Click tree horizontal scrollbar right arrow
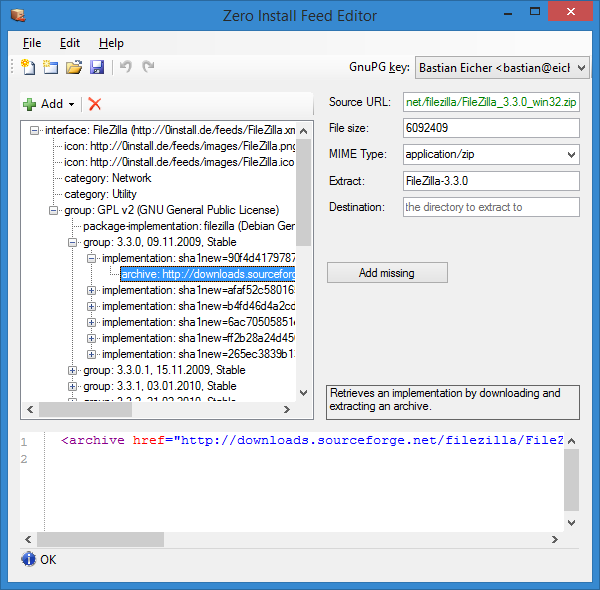Image resolution: width=600 pixels, height=590 pixels. pyautogui.click(x=287, y=410)
